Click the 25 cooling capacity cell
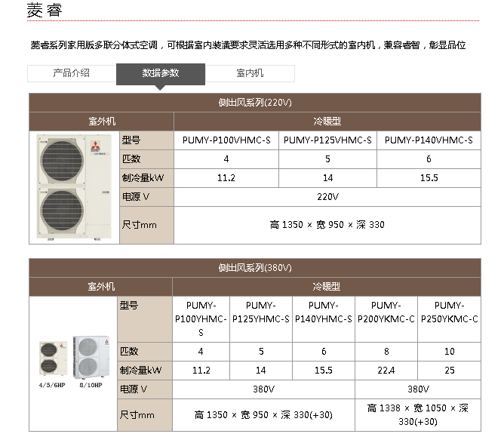The height and width of the screenshot is (440, 504). [450, 371]
